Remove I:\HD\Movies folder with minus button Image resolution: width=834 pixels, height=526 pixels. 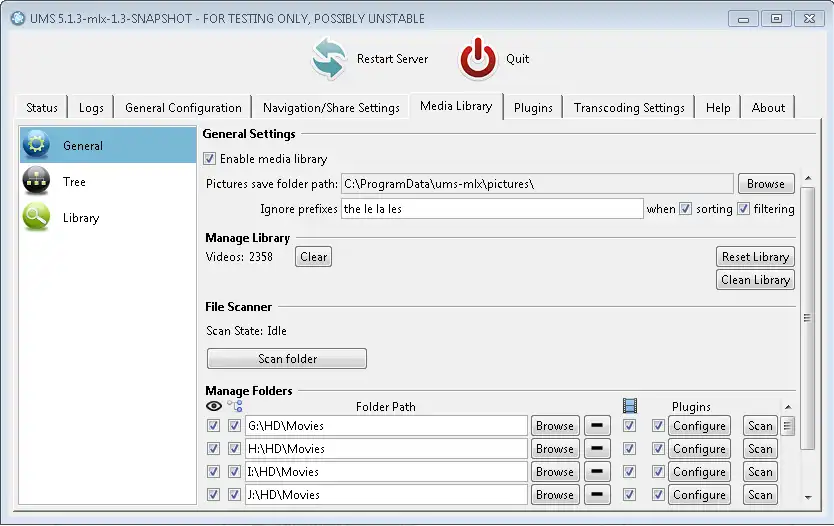pos(597,471)
